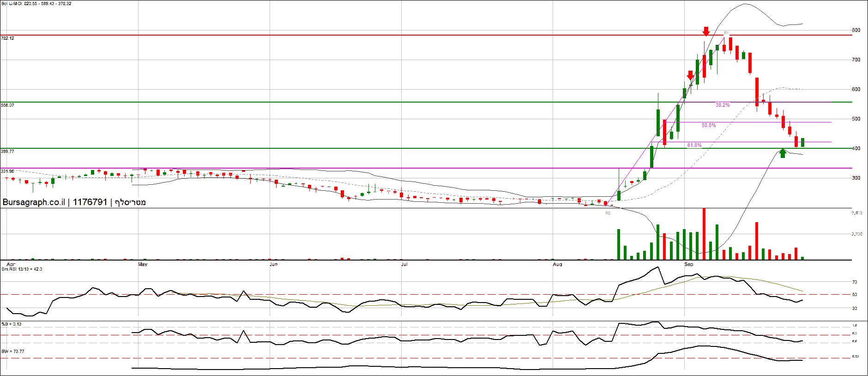Click the 600 price axis label

[856, 90]
